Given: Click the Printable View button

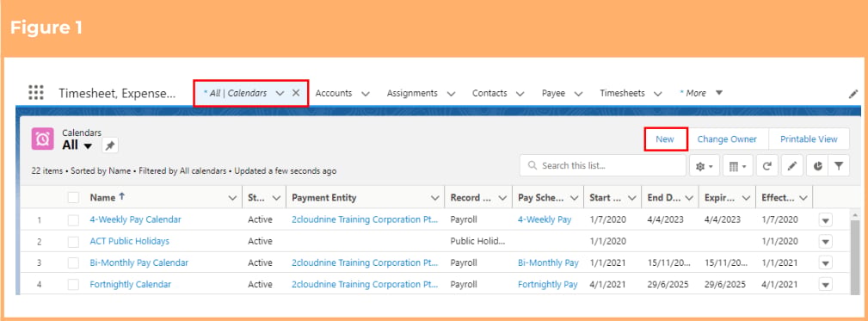Looking at the screenshot, I should (x=809, y=139).
